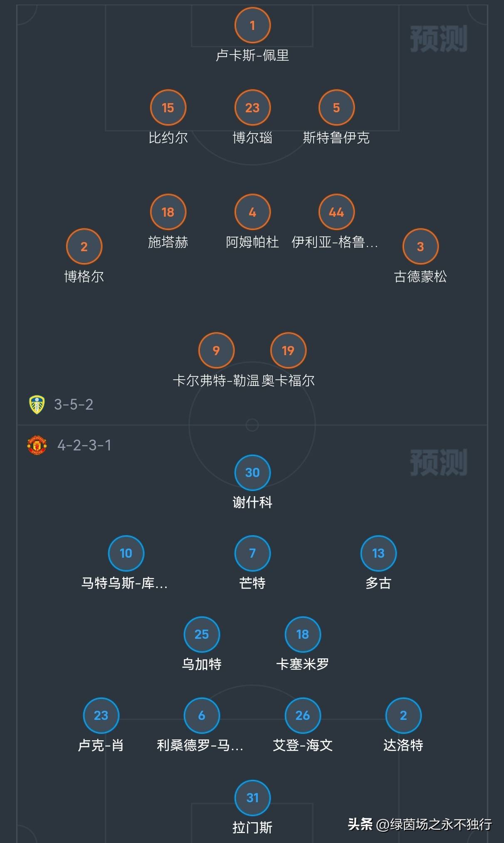Open player name 古德蒙松
Viewport: 504px width, 843px height.
[420, 277]
